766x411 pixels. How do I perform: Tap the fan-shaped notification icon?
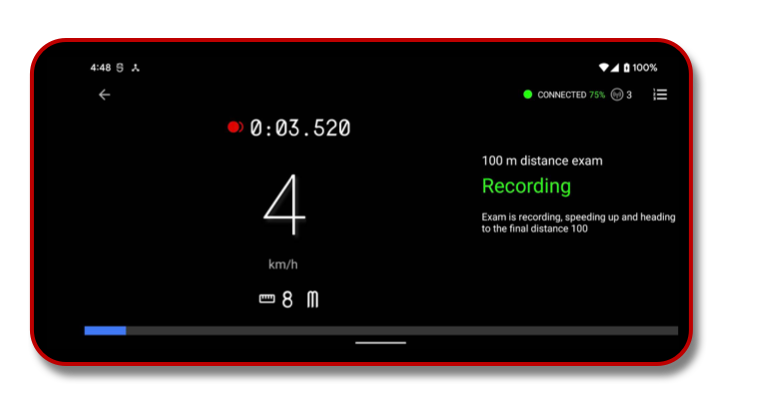tap(135, 67)
